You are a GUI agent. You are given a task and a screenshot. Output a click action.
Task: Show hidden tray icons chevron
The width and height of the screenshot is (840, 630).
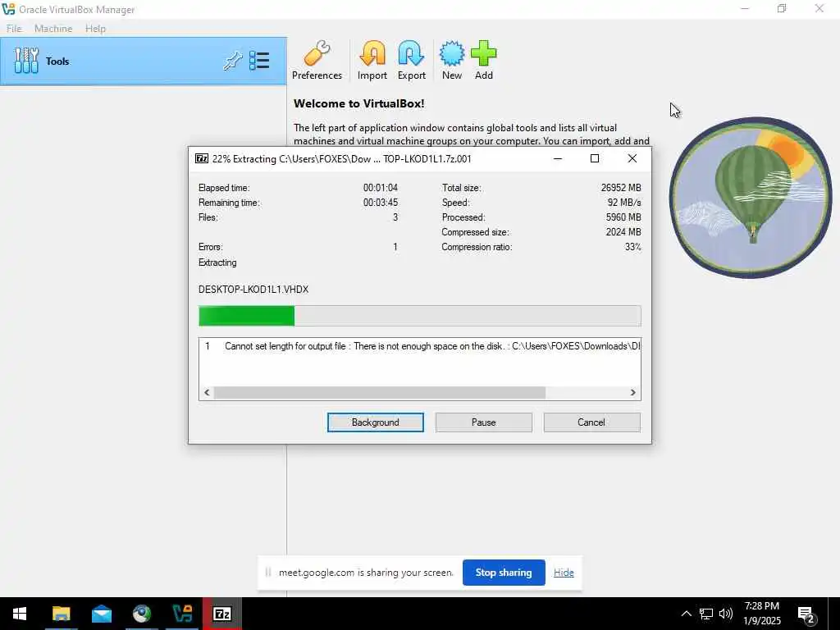pos(686,614)
